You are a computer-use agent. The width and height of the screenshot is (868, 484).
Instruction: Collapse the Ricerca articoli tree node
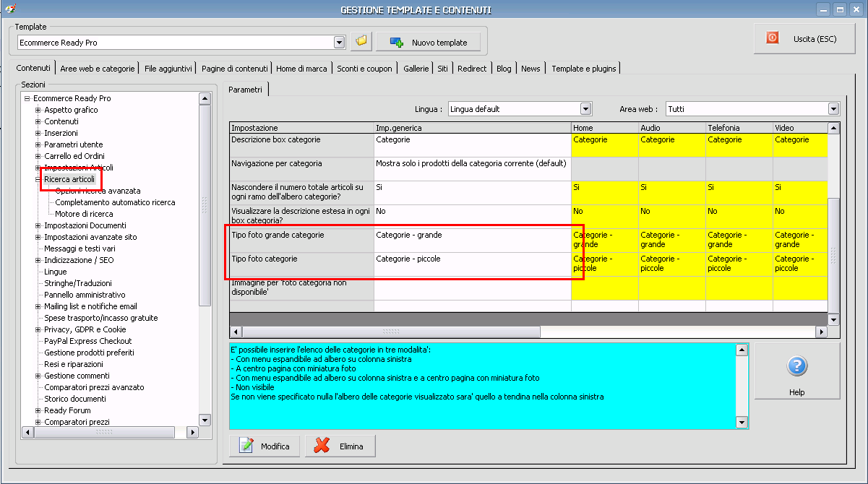38,179
